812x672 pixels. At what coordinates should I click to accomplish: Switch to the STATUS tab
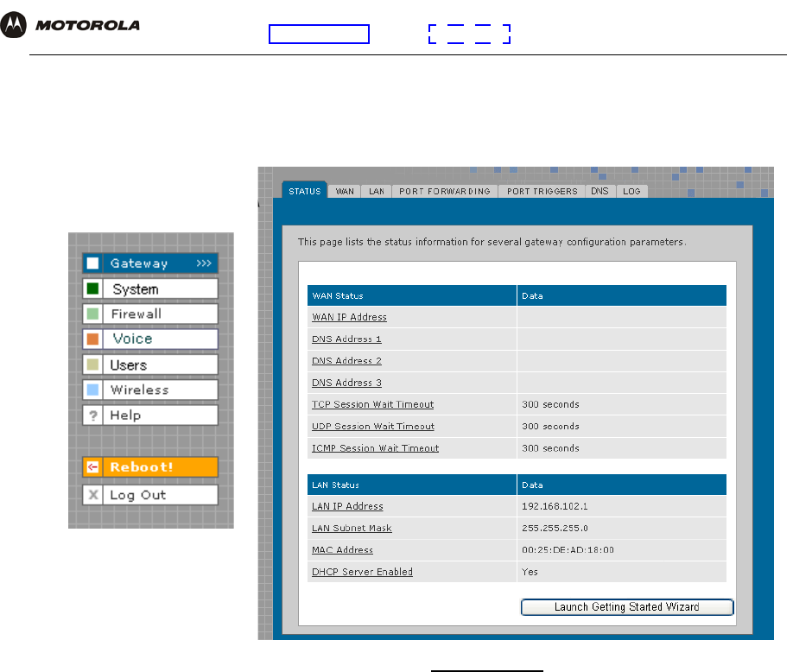304,191
